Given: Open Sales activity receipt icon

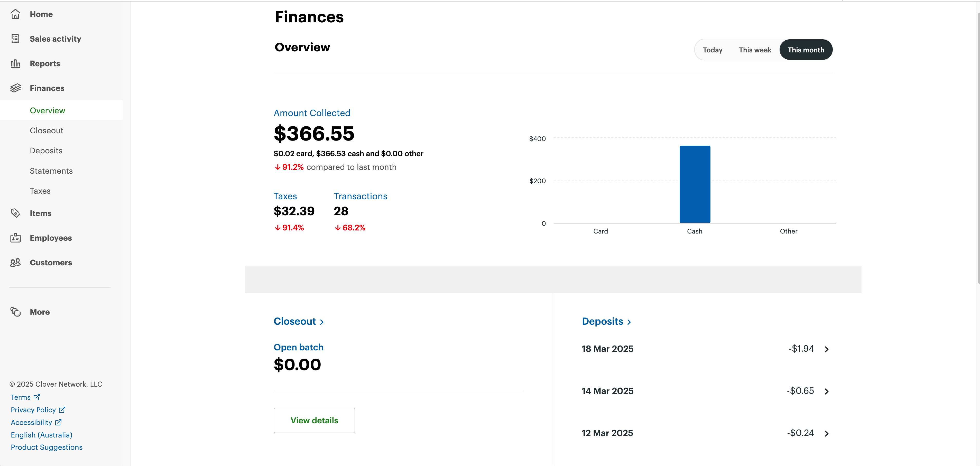Looking at the screenshot, I should tap(15, 39).
